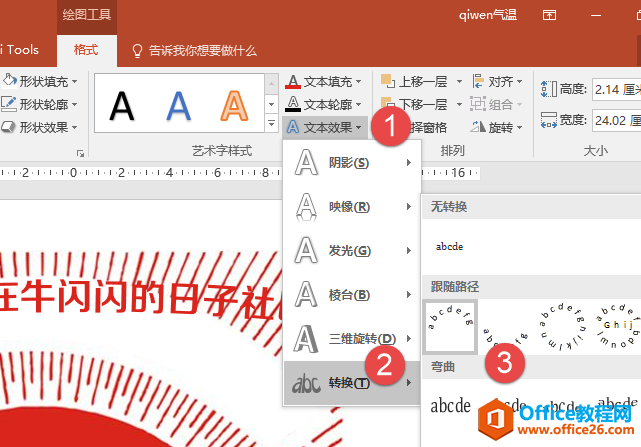Image resolution: width=641 pixels, height=447 pixels.
Task: Open the 阴影(S) shadow submenu
Action: (352, 163)
